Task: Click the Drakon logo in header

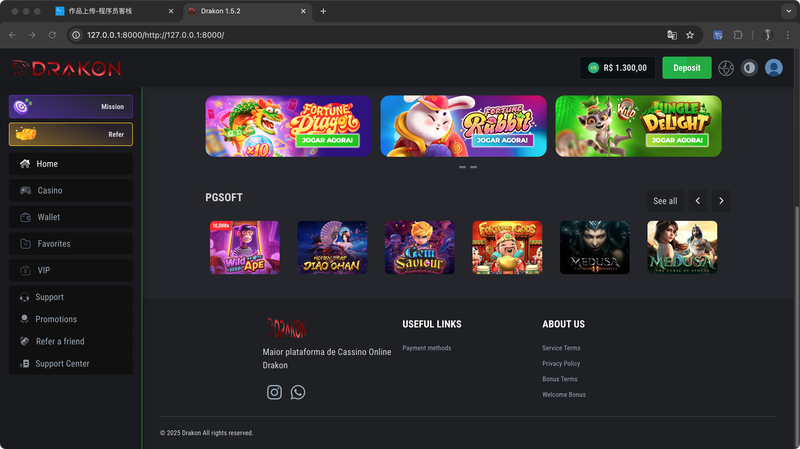Action: point(66,68)
